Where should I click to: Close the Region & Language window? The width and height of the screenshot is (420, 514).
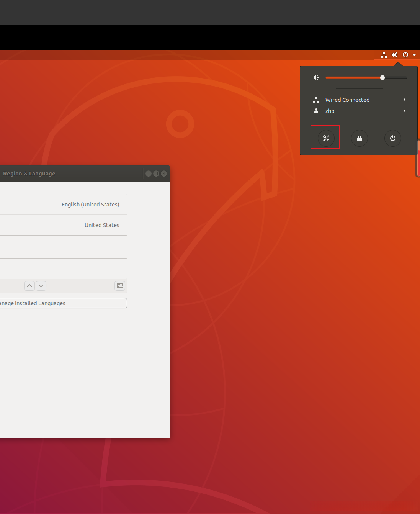(x=164, y=174)
